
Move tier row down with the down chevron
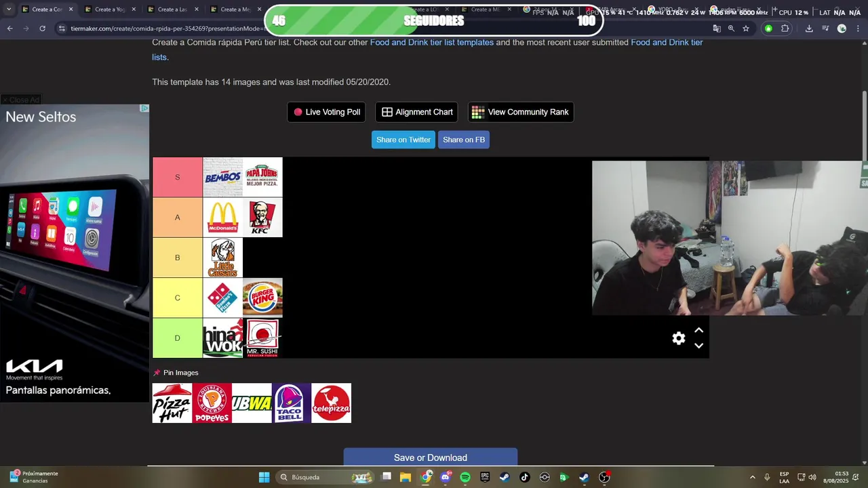(x=699, y=346)
